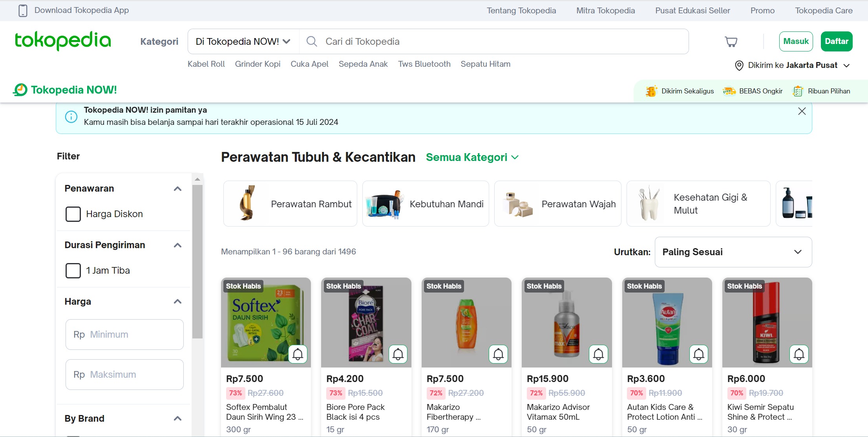This screenshot has height=437, width=868.
Task: Click notify bell on Makarizo Advisor Vitamax
Action: click(598, 354)
